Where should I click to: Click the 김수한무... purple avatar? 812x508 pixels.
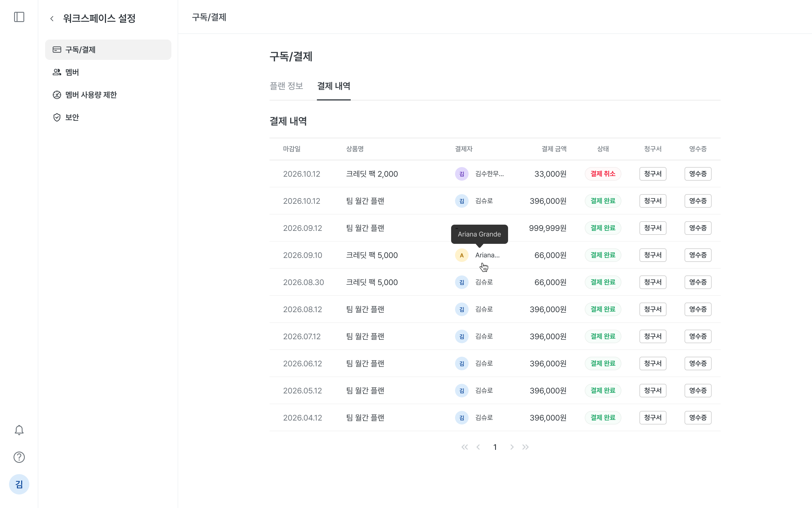pyautogui.click(x=462, y=174)
